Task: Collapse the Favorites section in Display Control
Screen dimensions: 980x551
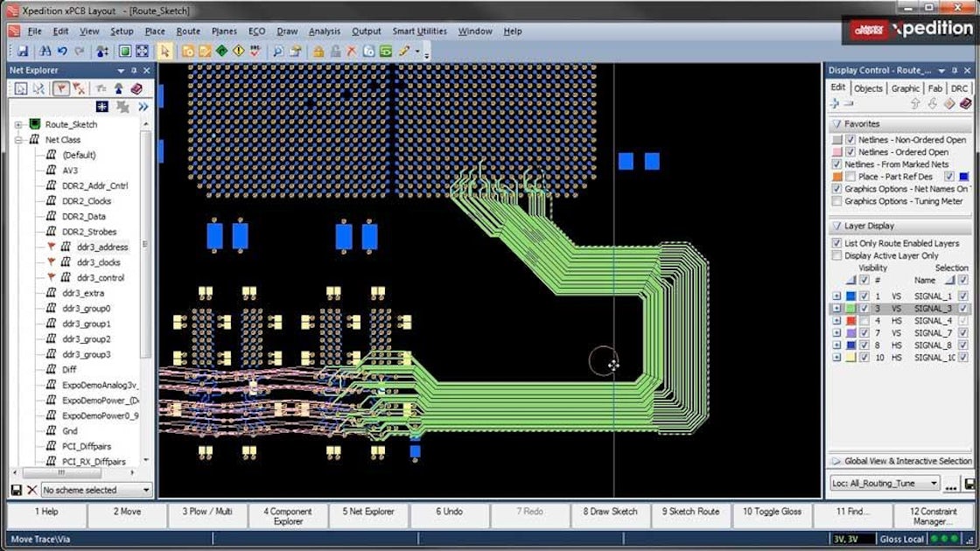Action: (836, 124)
